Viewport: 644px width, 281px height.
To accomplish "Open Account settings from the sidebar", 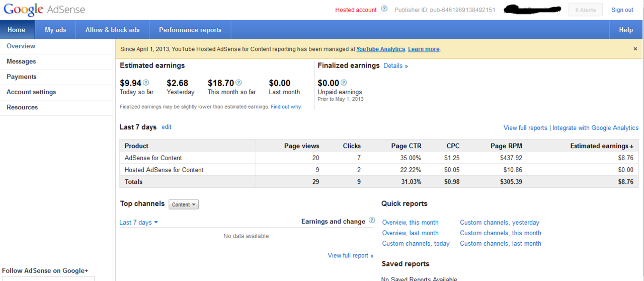I will click(x=31, y=92).
